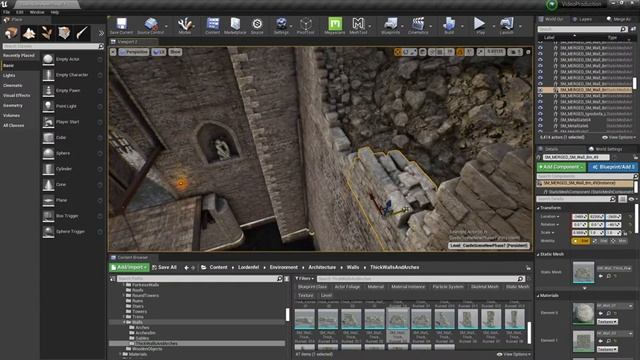Click Save All in the Content Browser
Image resolution: width=640 pixels, height=360 pixels.
click(x=164, y=267)
